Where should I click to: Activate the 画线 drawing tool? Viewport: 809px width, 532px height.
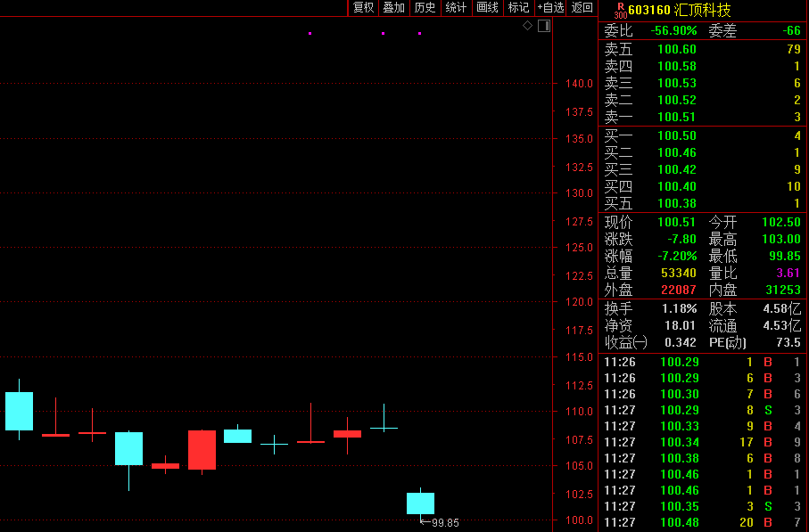[x=487, y=8]
